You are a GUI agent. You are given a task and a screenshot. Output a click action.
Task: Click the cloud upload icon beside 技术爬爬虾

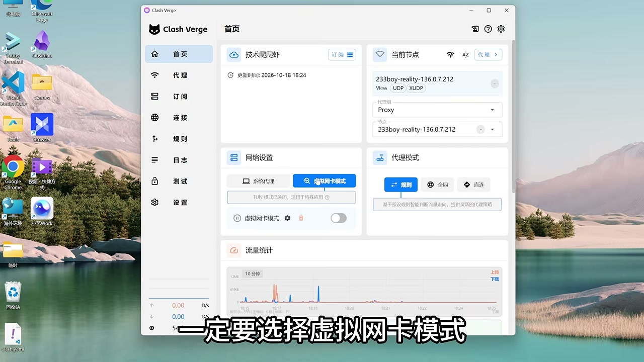234,54
